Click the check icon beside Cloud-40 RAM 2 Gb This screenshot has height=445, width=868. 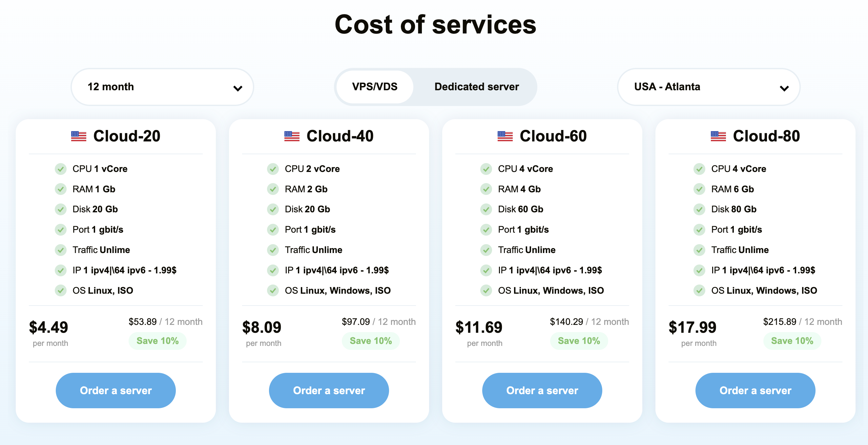point(273,189)
